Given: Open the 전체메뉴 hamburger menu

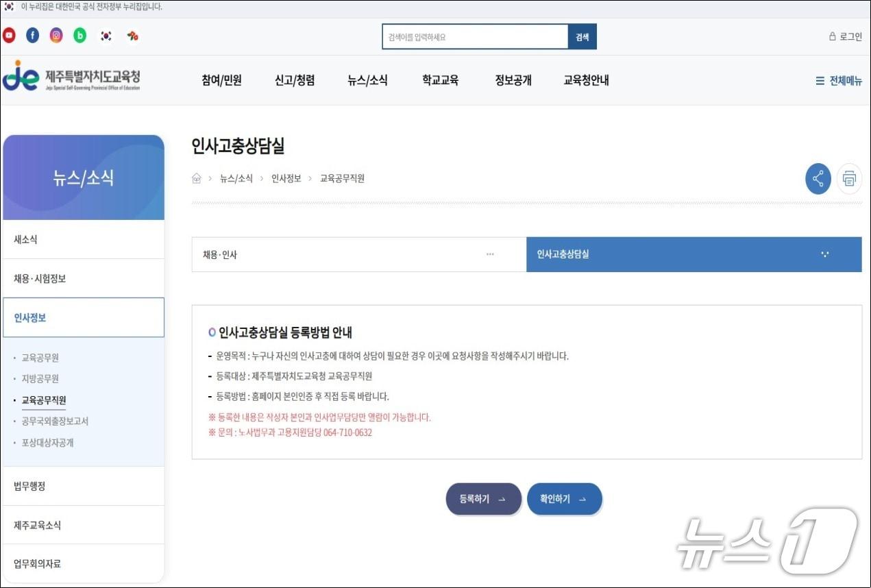Looking at the screenshot, I should 837,80.
